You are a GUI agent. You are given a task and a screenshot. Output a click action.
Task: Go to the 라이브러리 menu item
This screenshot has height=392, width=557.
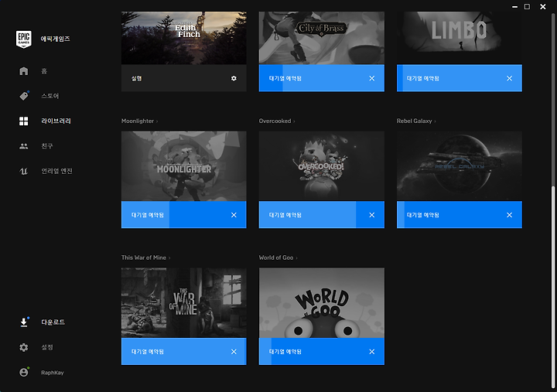tap(56, 121)
